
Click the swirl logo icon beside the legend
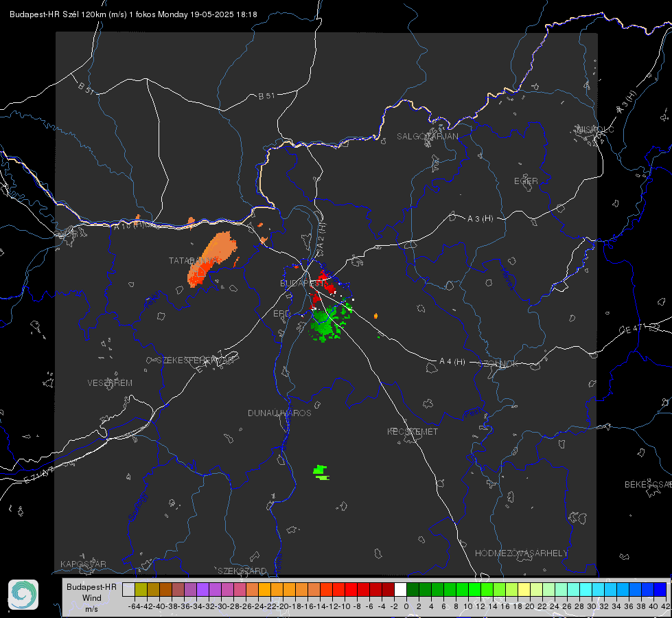pos(23,595)
